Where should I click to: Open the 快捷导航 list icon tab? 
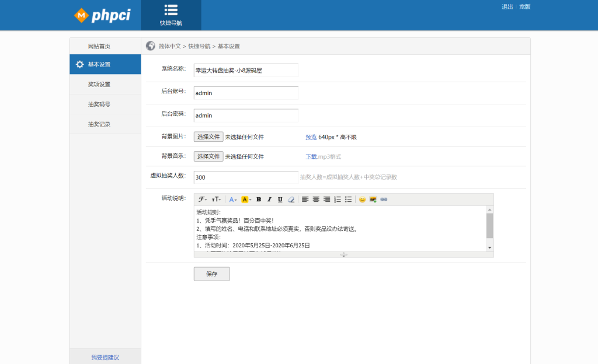pyautogui.click(x=171, y=15)
